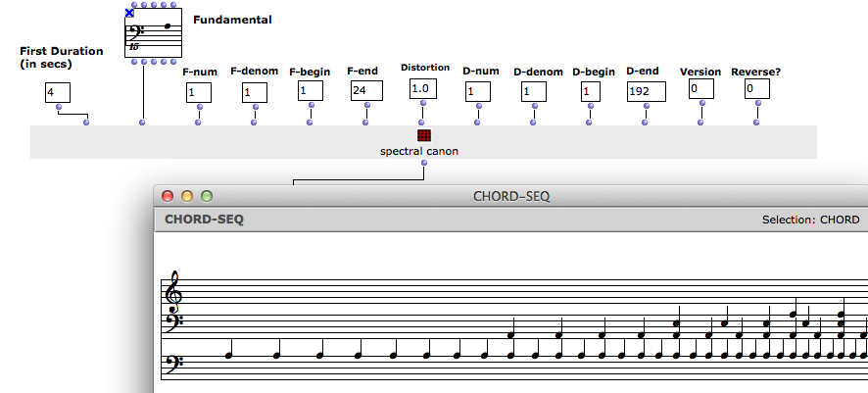
Task: Click the Reverse? value box
Action: [x=756, y=88]
